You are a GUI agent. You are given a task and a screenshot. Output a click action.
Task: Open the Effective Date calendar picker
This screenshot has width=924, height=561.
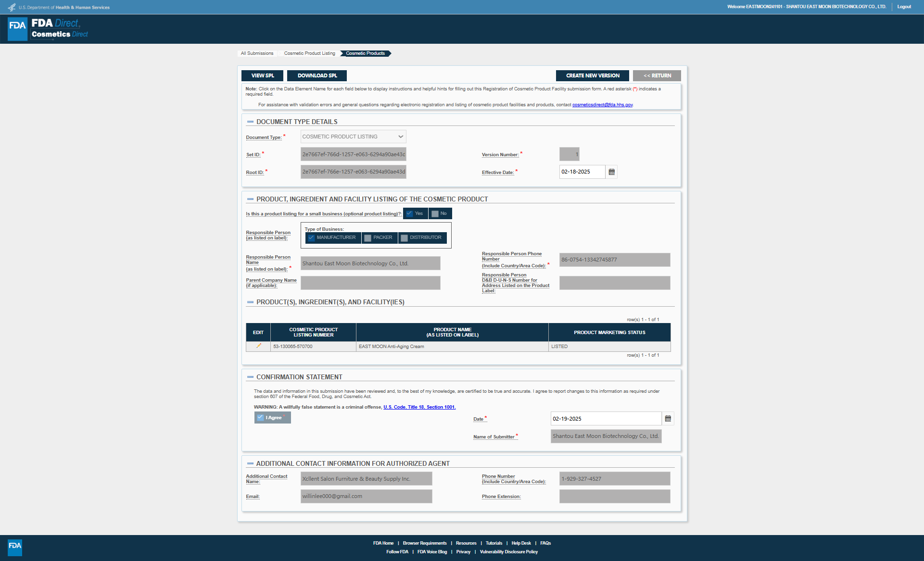coord(612,172)
